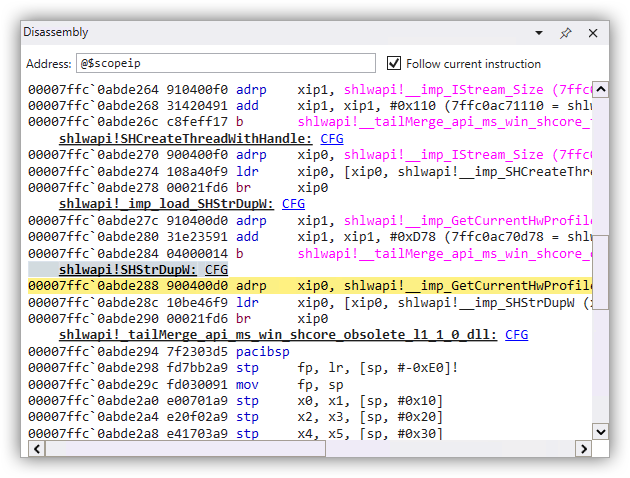Image resolution: width=630 pixels, height=478 pixels.
Task: Click the scrollbar down arrow
Action: (600, 432)
